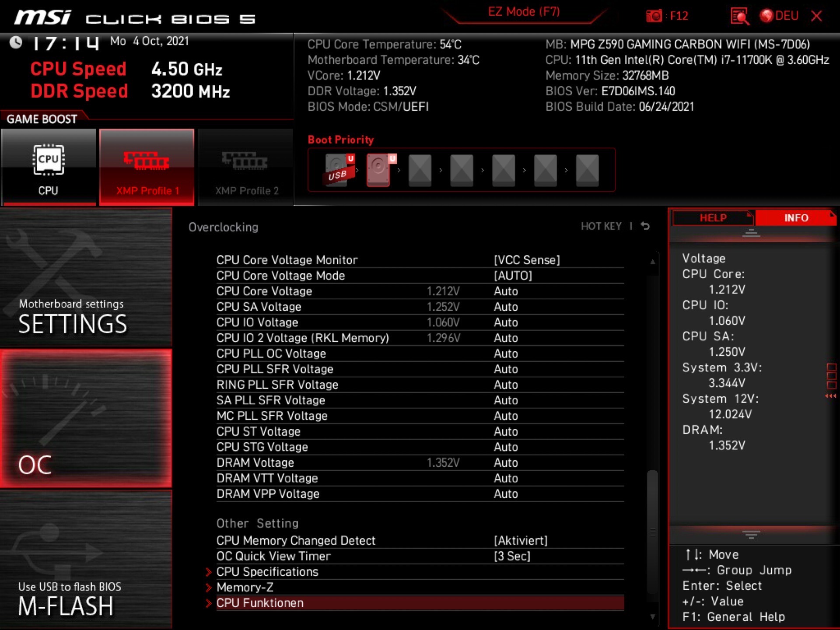This screenshot has height=630, width=840.
Task: Enable XMP Profile 2
Action: tap(245, 167)
